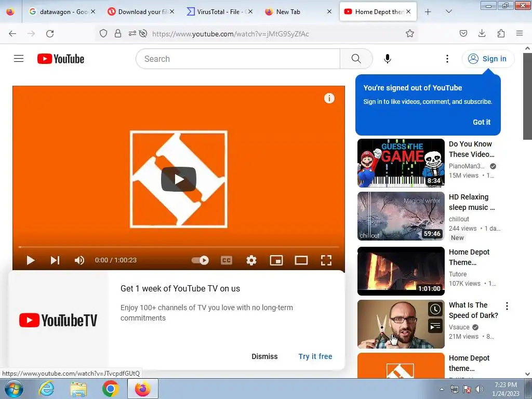Viewport: 532px width, 399px height.
Task: Click the search magnifier button
Action: 356,59
